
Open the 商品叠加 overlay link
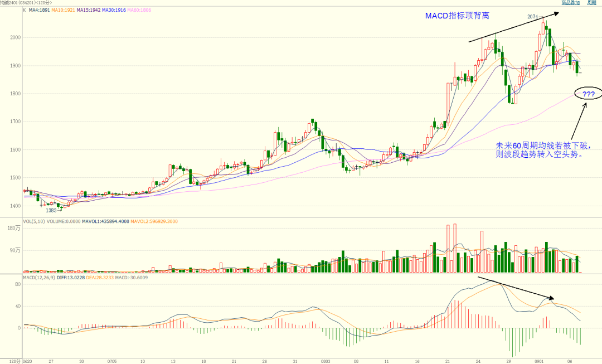coord(570,3)
